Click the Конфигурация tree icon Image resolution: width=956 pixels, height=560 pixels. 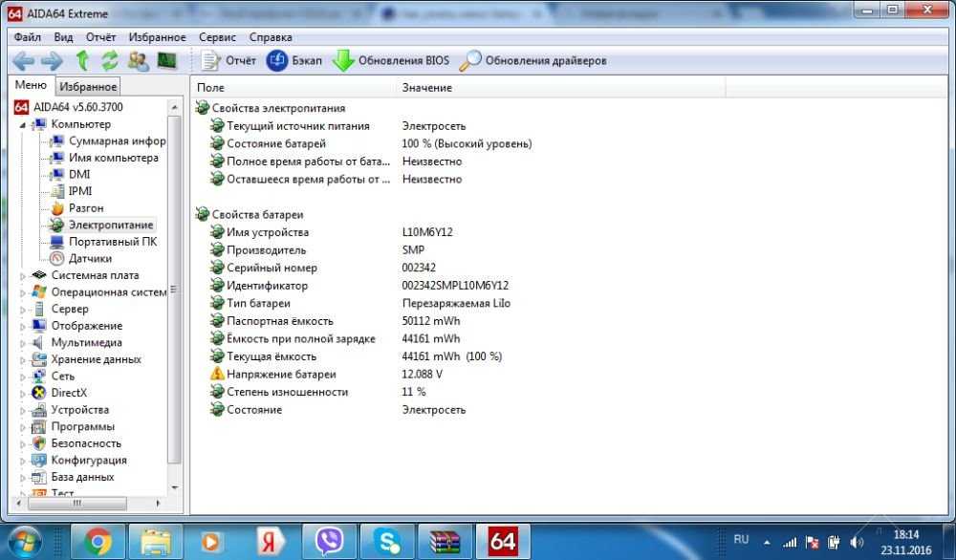39,460
